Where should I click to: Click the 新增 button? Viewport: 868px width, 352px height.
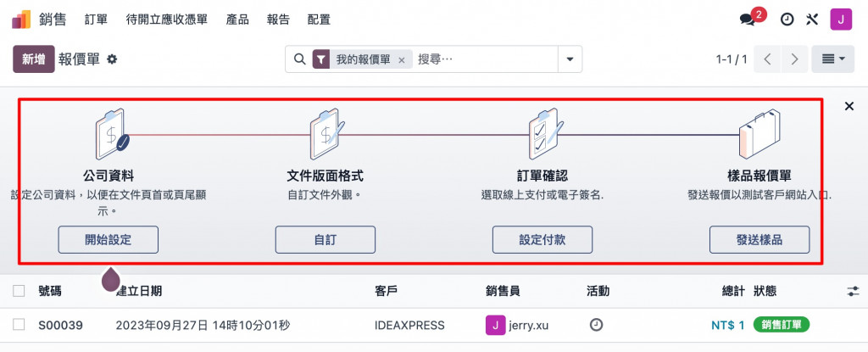tap(34, 59)
